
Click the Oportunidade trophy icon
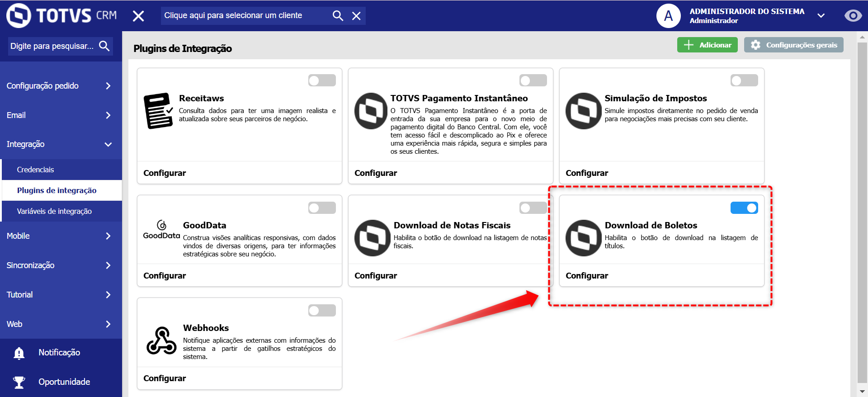[x=19, y=382]
